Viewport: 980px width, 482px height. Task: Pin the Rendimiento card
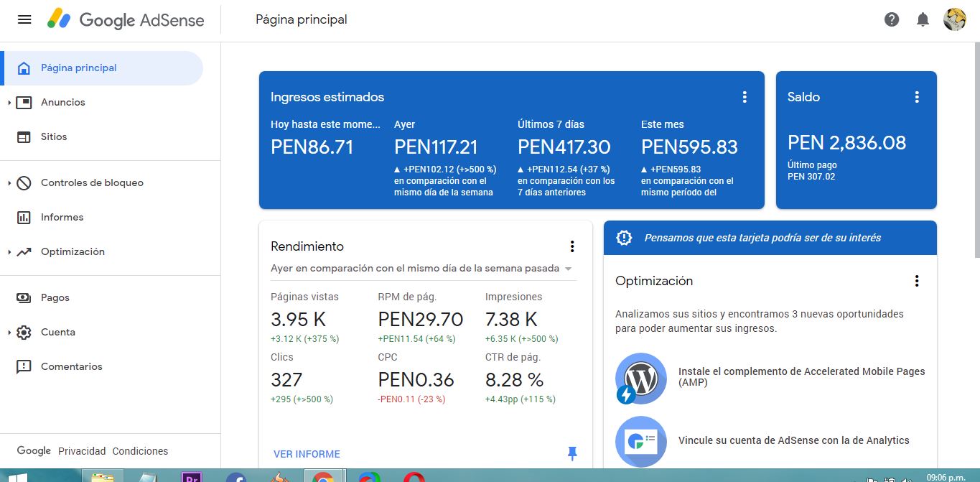point(572,453)
